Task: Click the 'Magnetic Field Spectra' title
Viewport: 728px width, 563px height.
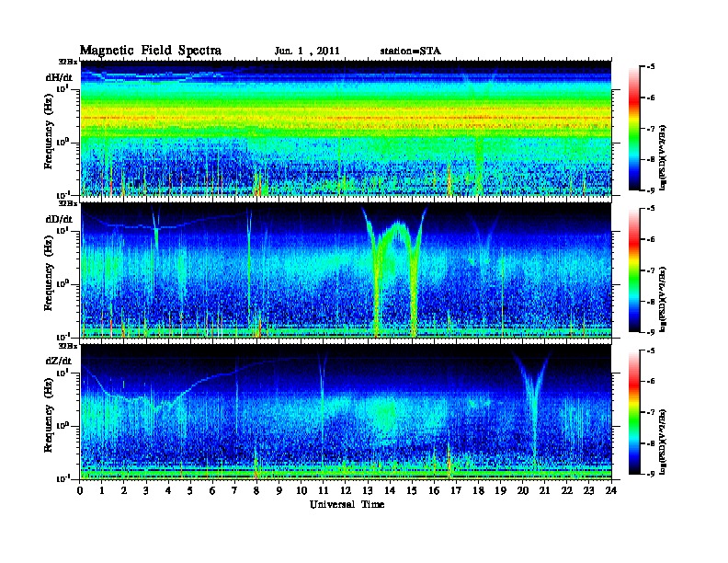Action: tap(151, 51)
